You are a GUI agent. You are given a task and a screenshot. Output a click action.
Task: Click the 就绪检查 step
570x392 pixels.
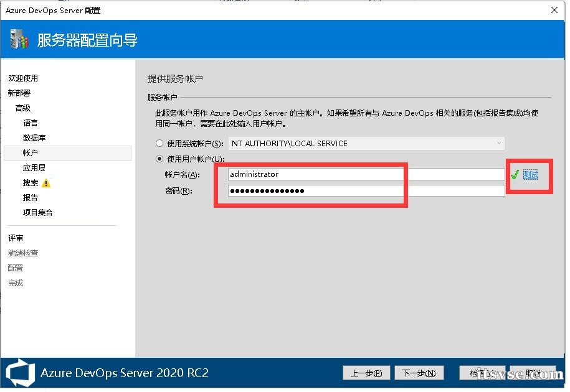pos(23,253)
